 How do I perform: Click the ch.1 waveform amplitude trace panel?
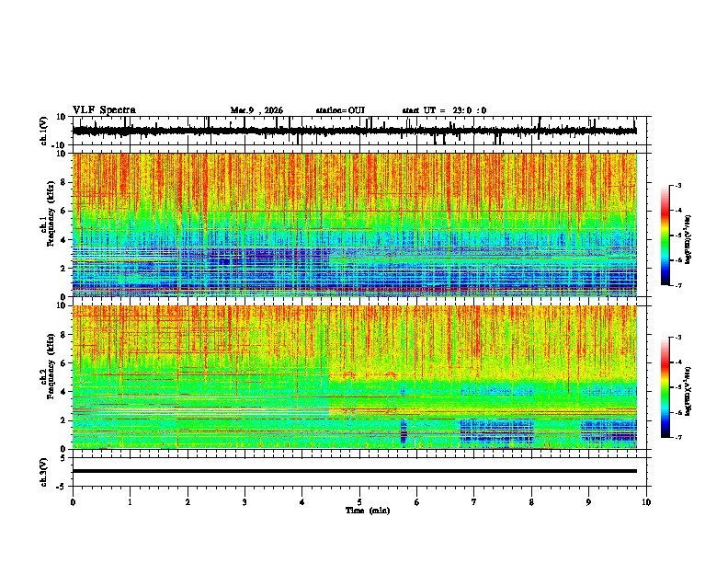click(361, 131)
